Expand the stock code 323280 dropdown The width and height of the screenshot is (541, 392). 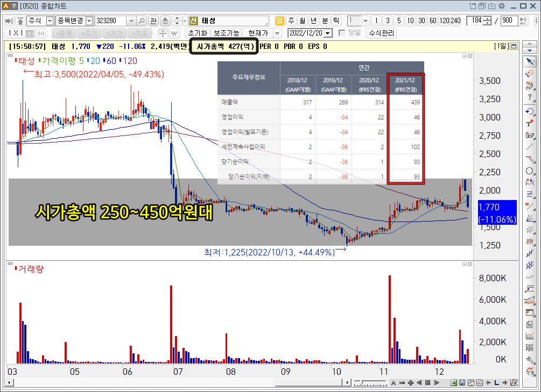[131, 21]
